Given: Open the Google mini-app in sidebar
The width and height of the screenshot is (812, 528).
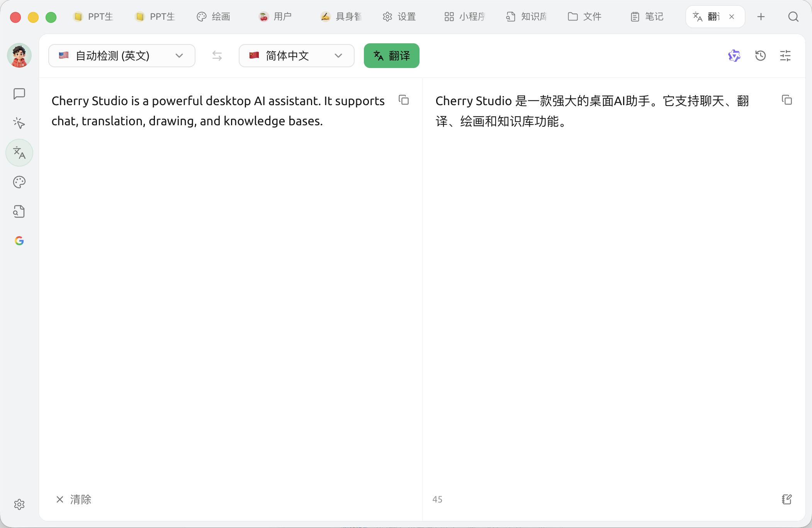Looking at the screenshot, I should tap(19, 241).
